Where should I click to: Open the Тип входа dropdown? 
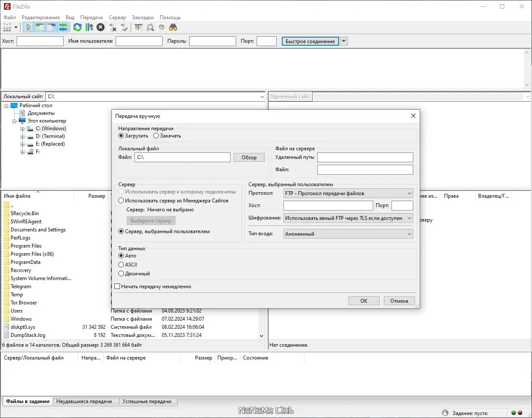(348, 234)
